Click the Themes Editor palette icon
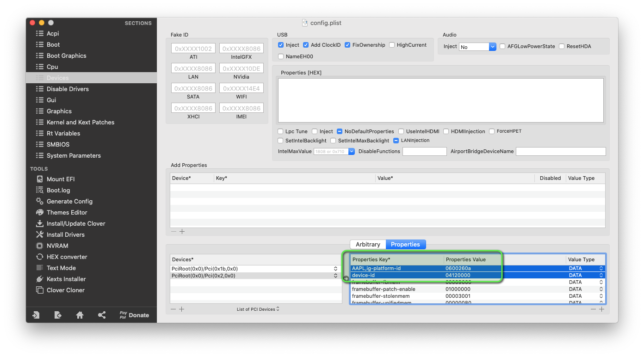 (39, 212)
